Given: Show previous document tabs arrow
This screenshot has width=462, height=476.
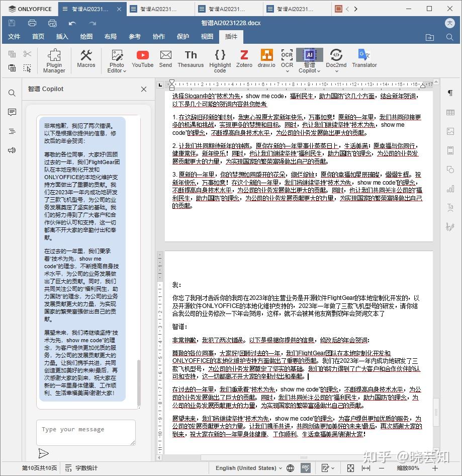Looking at the screenshot, I should (347, 9).
